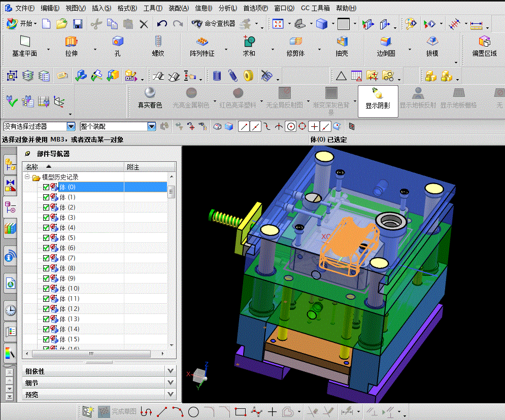Expand the 相依性 panel section
The height and width of the screenshot is (420, 505).
[x=171, y=371]
